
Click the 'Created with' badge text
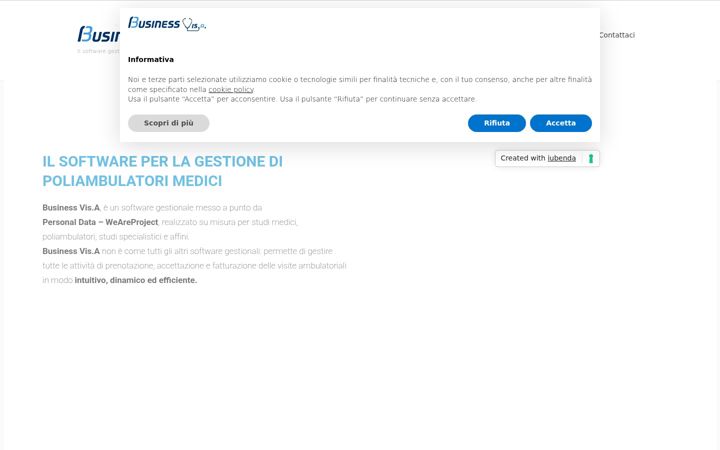pos(523,158)
